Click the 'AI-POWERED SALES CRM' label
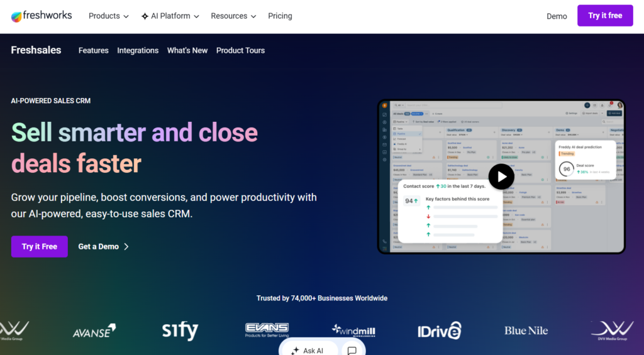This screenshot has height=355, width=644. 51,101
